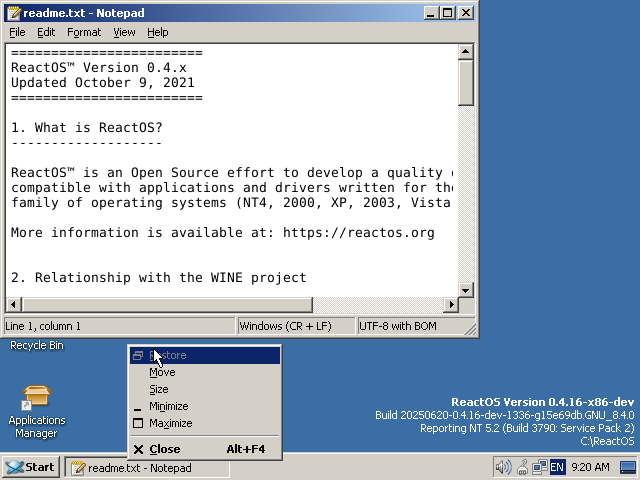This screenshot has width=640, height=480.
Task: Choose Maximize in the context menu
Action: 205,423
